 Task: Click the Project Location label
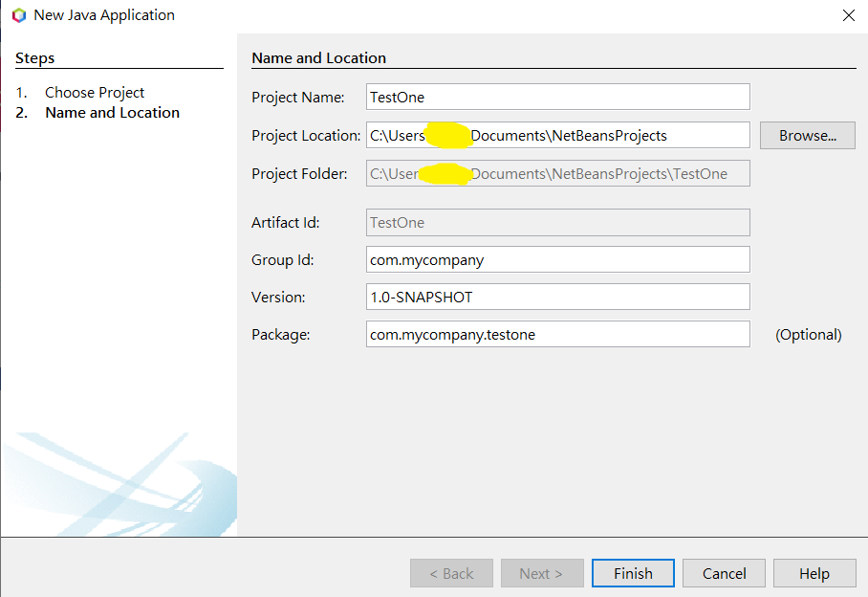(306, 136)
